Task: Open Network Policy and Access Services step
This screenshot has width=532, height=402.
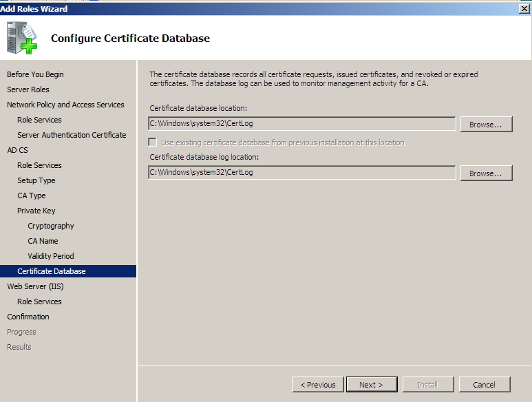Action: (65, 105)
